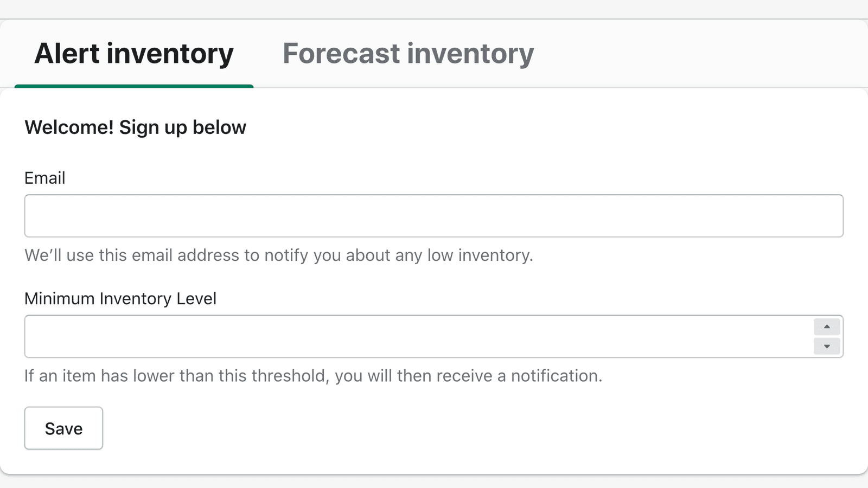Click the Email field label

44,178
